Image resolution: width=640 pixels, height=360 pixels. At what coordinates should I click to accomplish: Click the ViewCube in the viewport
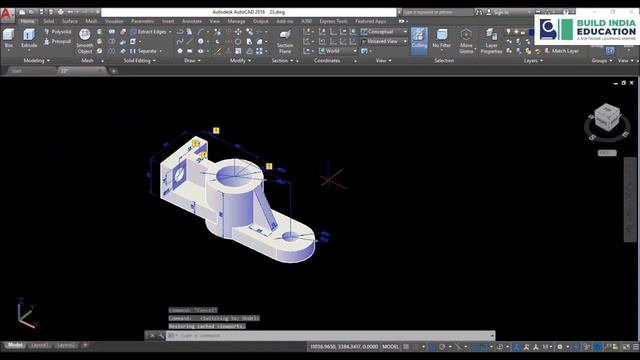point(607,118)
